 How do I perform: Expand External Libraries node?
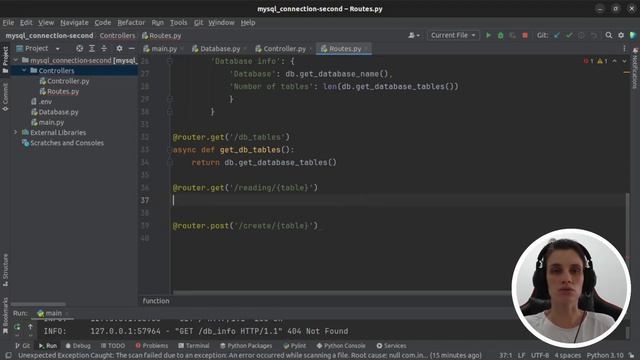pos(16,132)
